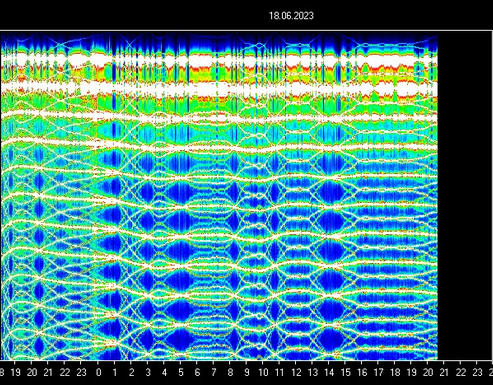
Task: Pick the 4 hour axis marker
Action: 164,372
